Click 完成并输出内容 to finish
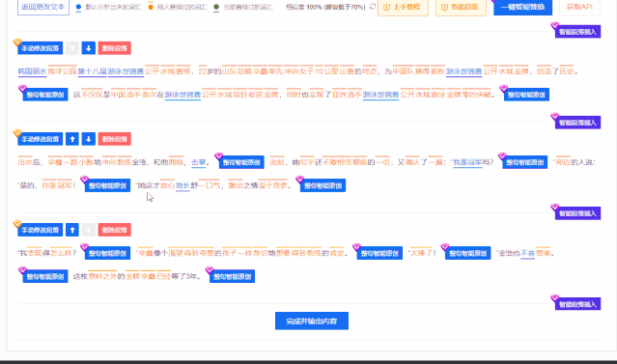617x364 pixels. point(312,321)
